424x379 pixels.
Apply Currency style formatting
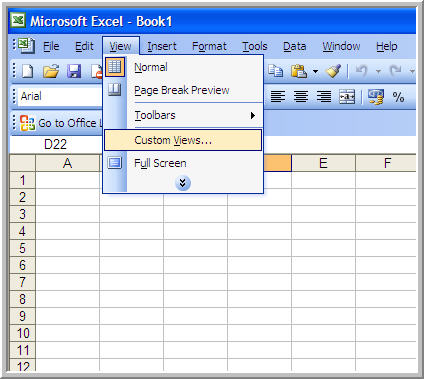[376, 97]
